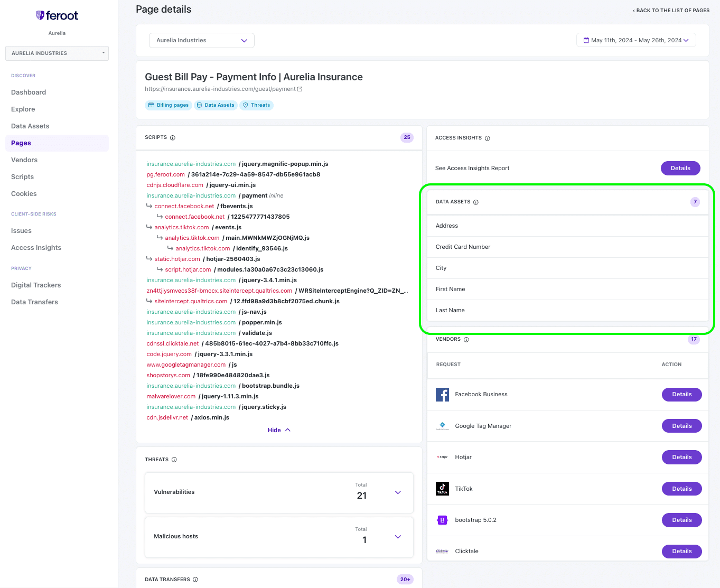720x588 pixels.
Task: Click the cdnjs.cloudflare.com script link
Action: point(175,185)
